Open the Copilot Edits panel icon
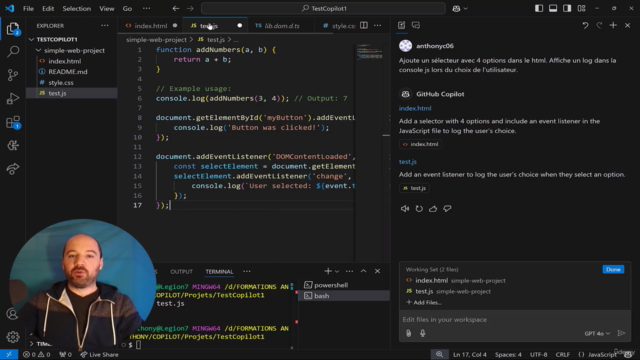This screenshot has height=360, width=640. 402,25
